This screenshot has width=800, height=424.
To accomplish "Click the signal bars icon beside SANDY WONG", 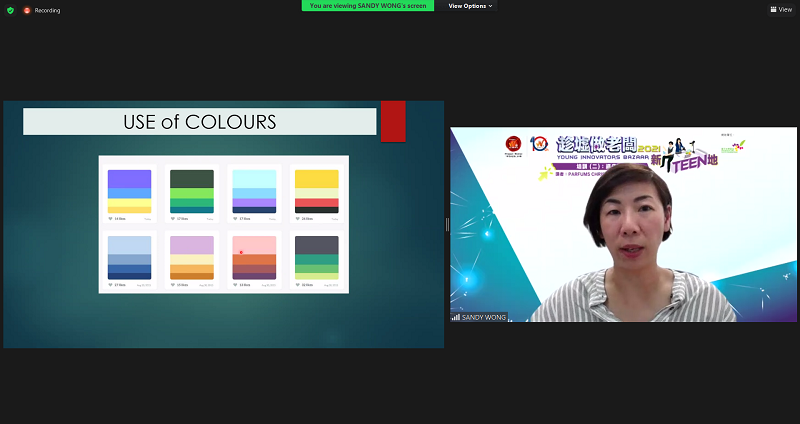I will [x=456, y=317].
